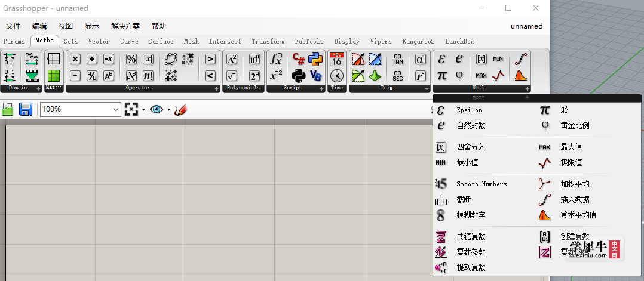Switch to the Kangaroo2 tab
This screenshot has height=281, width=644.
pyautogui.click(x=419, y=41)
